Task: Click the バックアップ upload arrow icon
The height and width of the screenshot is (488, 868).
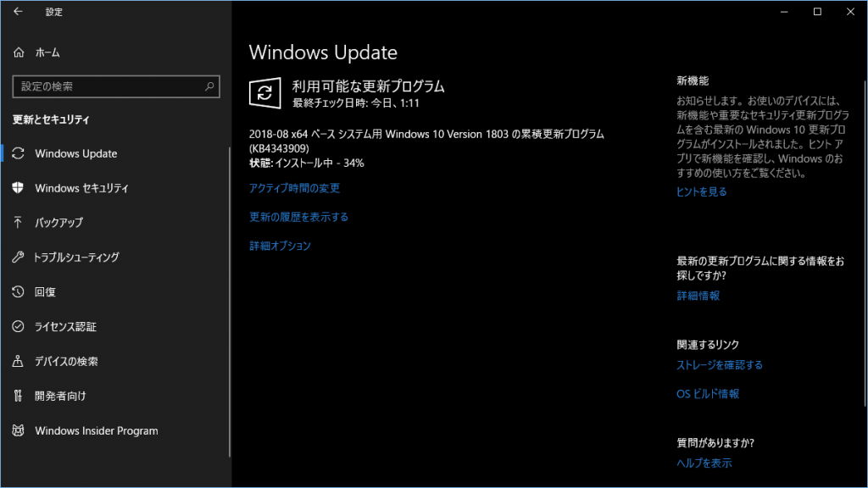Action: click(x=19, y=223)
